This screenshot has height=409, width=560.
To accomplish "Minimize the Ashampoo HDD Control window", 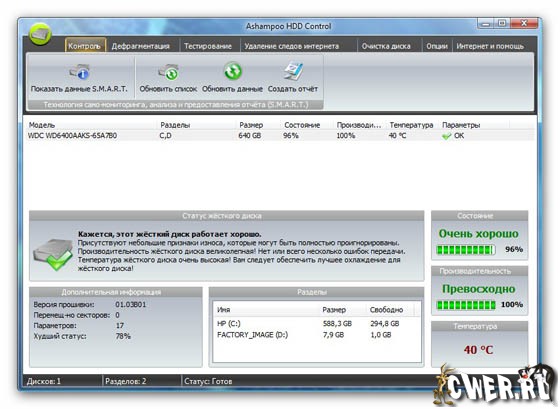I will [486, 24].
